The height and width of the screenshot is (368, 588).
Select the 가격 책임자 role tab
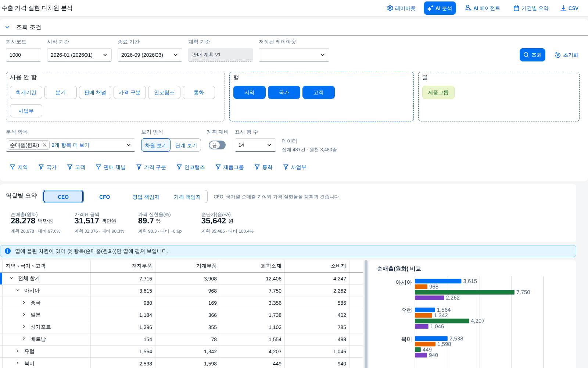click(x=187, y=197)
